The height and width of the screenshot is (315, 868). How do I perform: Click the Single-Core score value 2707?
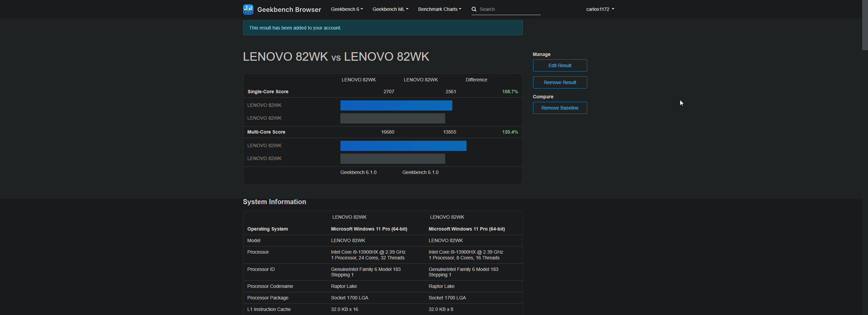(389, 92)
